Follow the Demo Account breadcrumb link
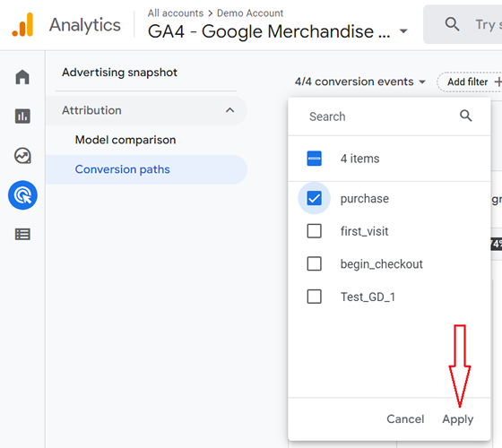502x448 pixels. tap(250, 13)
